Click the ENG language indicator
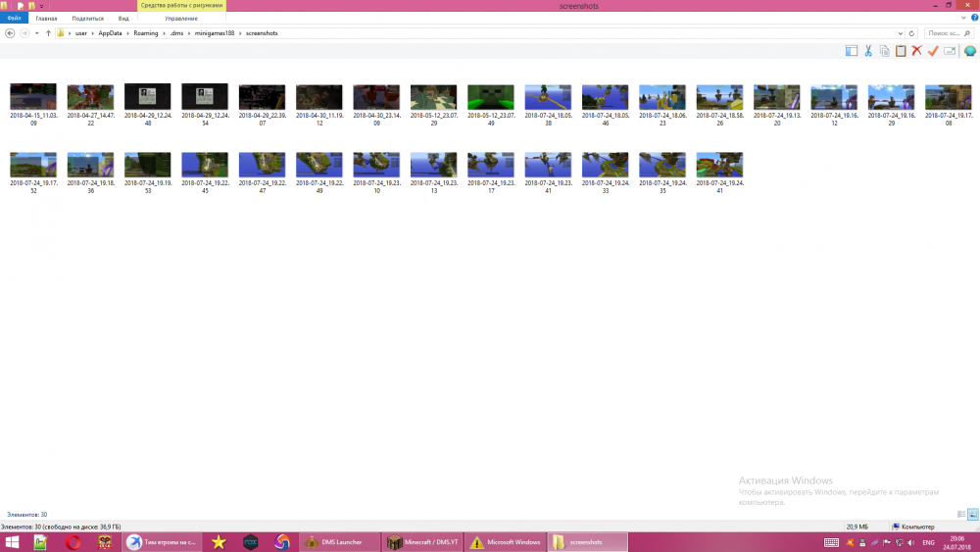The image size is (980, 552). click(928, 542)
